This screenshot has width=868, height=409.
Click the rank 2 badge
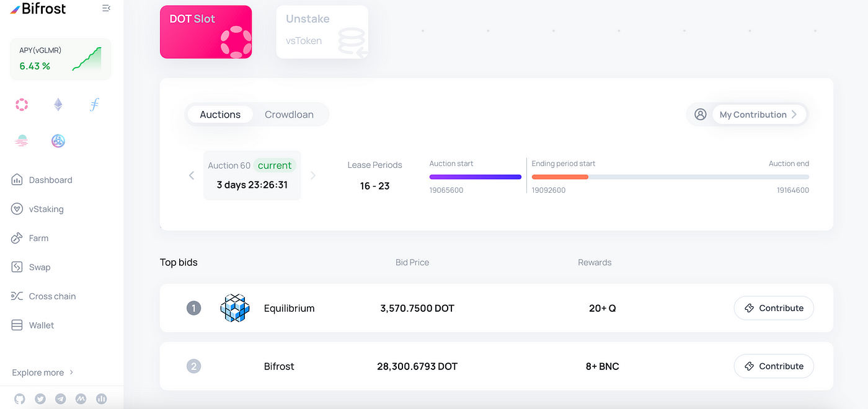(194, 366)
